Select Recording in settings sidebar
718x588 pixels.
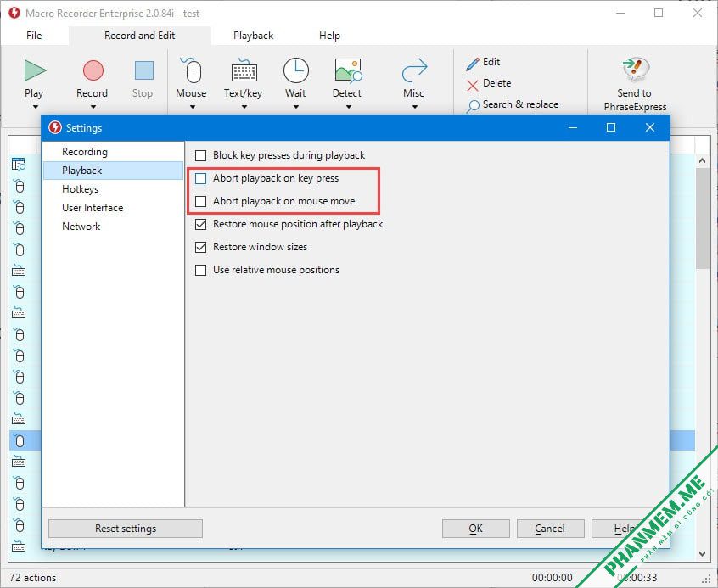113,152
